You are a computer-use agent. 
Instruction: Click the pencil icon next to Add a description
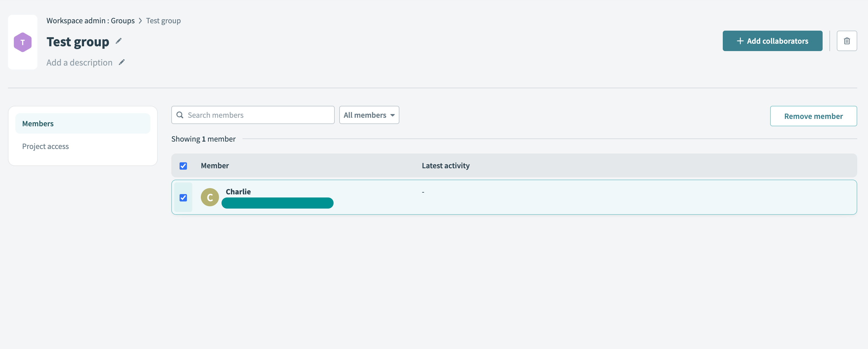[122, 62]
